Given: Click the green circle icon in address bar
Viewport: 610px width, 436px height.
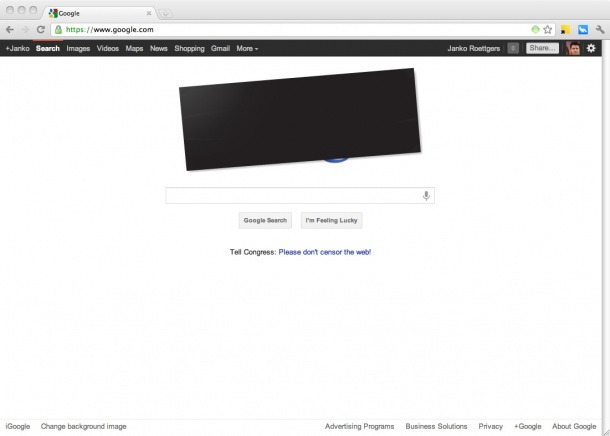Looking at the screenshot, I should coord(535,30).
